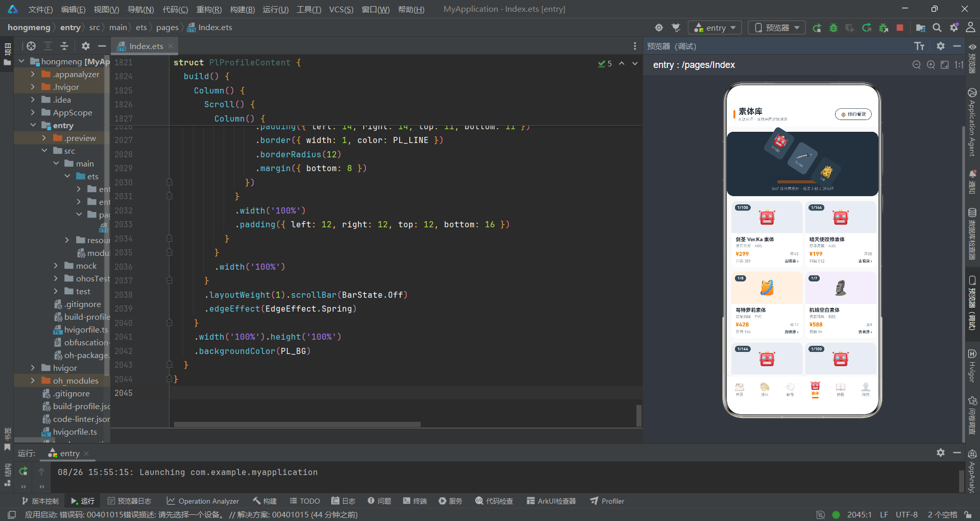Image resolution: width=980 pixels, height=521 pixels.
Task: Open the previewer panel settings gear
Action: [941, 46]
